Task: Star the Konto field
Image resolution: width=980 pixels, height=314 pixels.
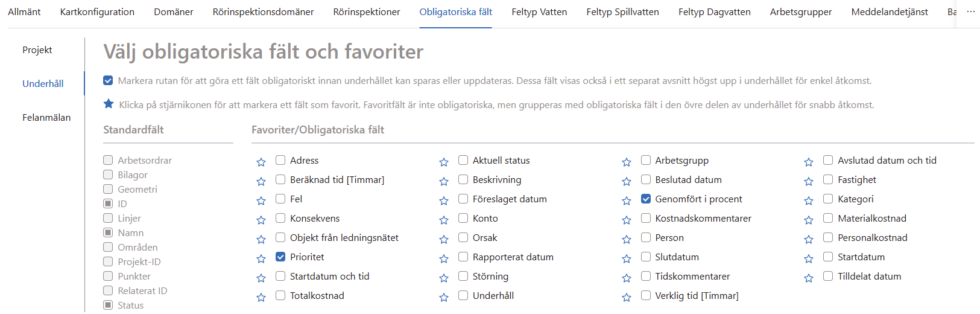Action: (444, 220)
